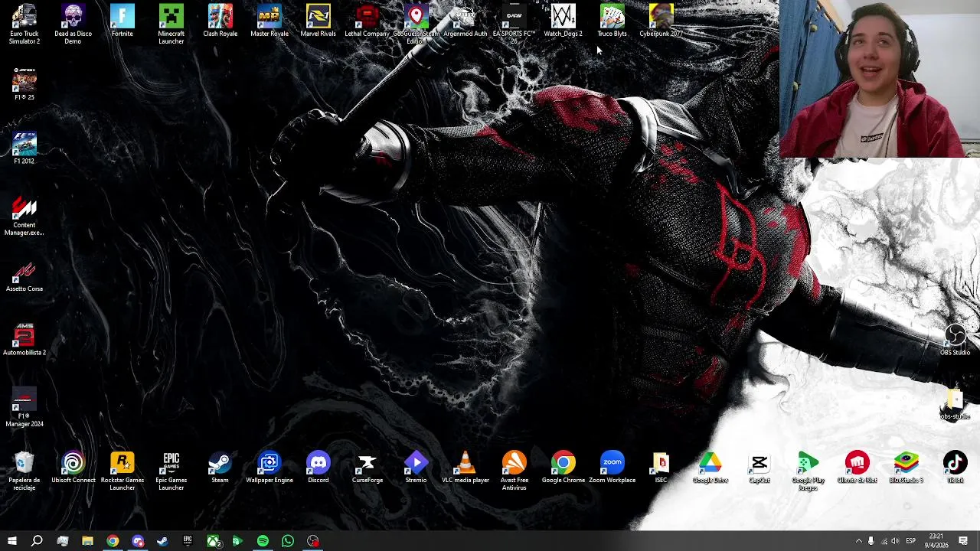Viewport: 980px width, 551px height.
Task: Click the Discord desktop icon
Action: (x=318, y=468)
